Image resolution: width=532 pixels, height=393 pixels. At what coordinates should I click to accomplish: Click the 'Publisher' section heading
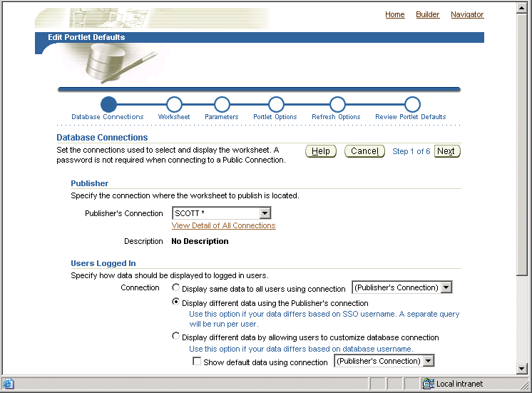point(90,183)
